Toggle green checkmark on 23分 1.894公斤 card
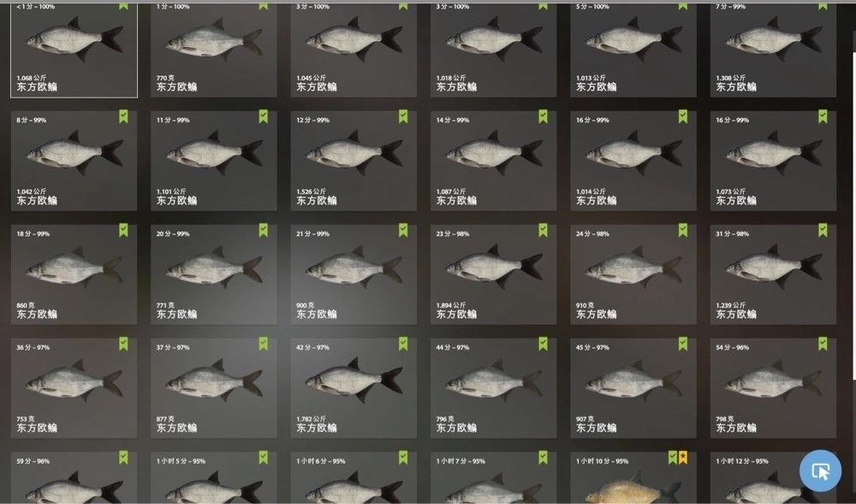This screenshot has width=856, height=504. (543, 230)
